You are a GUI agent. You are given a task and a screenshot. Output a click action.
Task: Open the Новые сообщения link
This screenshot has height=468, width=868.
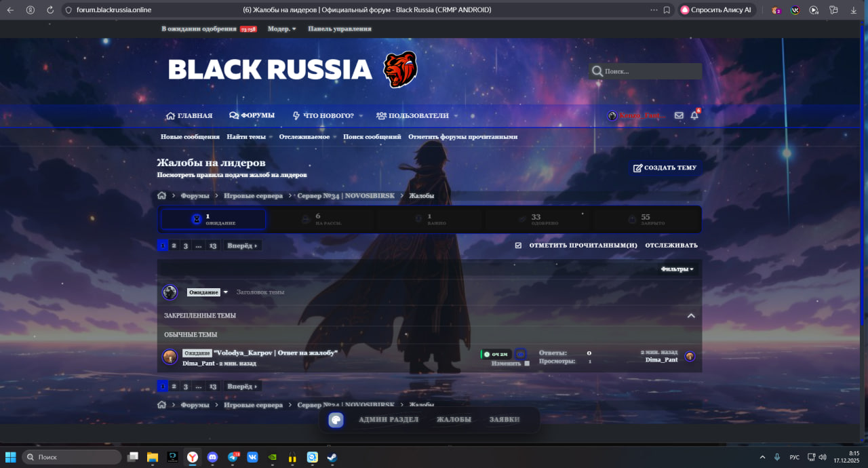pyautogui.click(x=190, y=136)
